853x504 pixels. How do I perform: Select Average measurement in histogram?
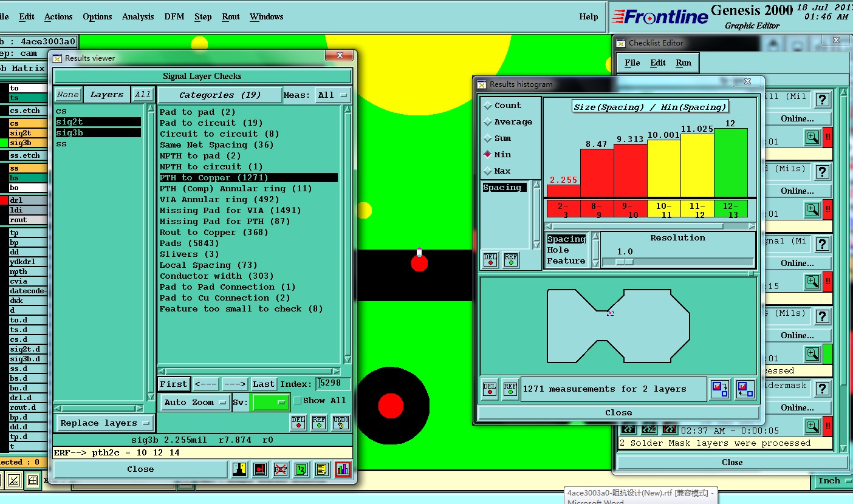point(508,122)
